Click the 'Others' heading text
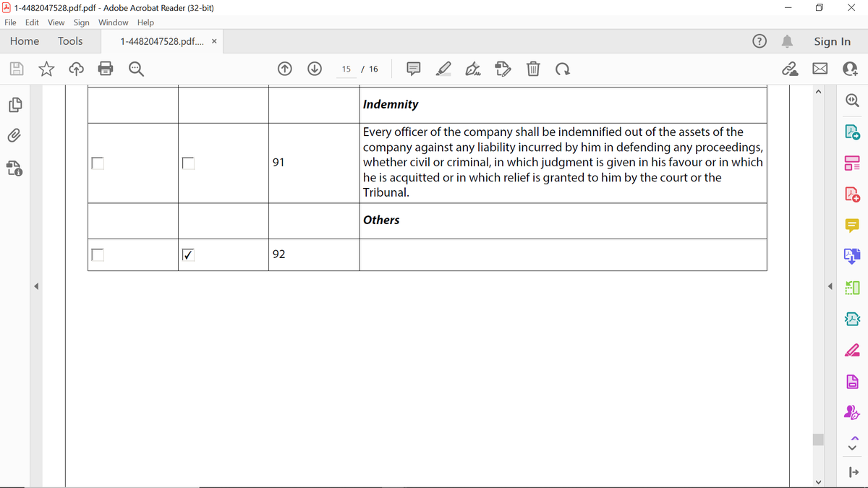This screenshot has height=488, width=868. click(381, 220)
